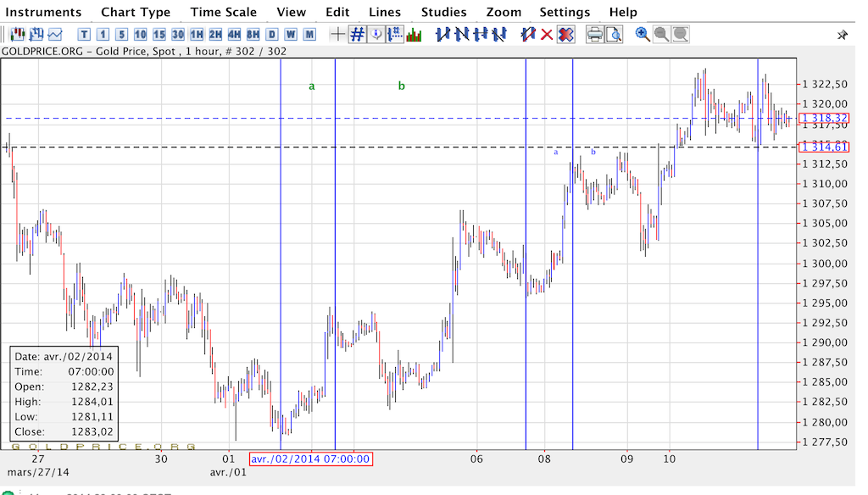Open the Chart Type menu

136,12
